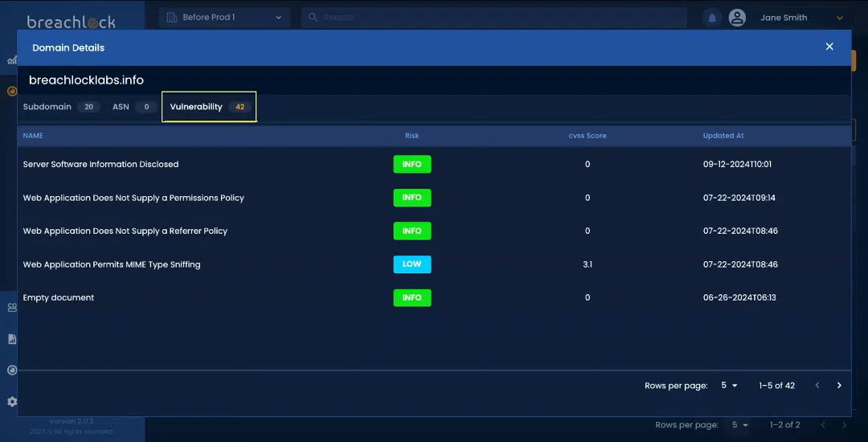The height and width of the screenshot is (442, 868).
Task: Close the Domain Details dialog
Action: tap(829, 47)
